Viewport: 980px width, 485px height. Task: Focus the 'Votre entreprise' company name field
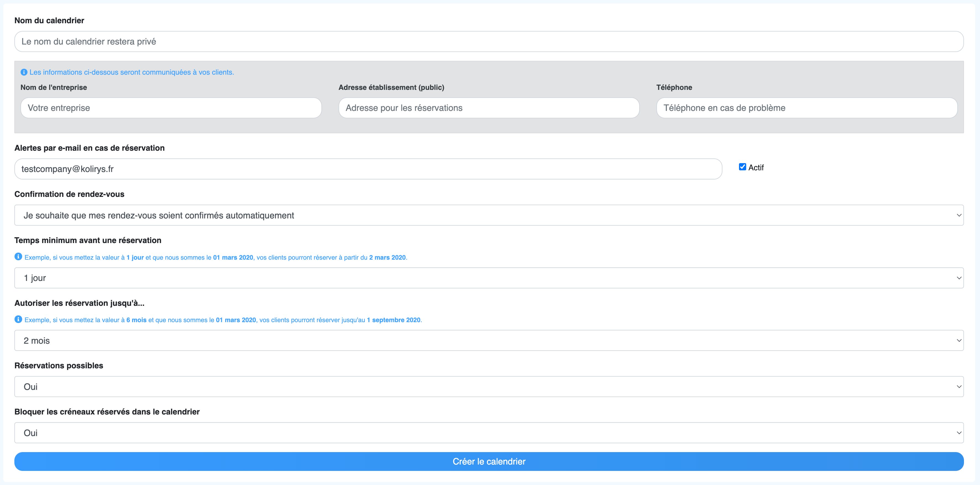point(171,108)
